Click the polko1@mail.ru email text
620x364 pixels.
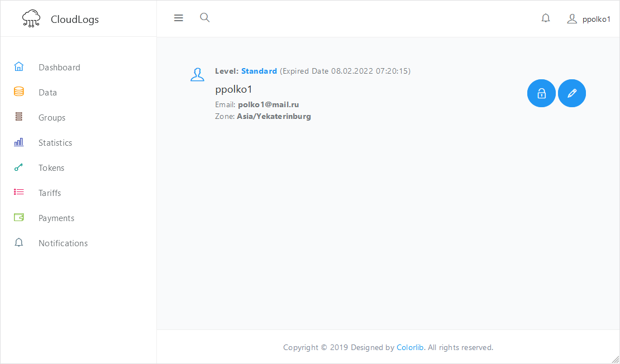[x=268, y=104]
